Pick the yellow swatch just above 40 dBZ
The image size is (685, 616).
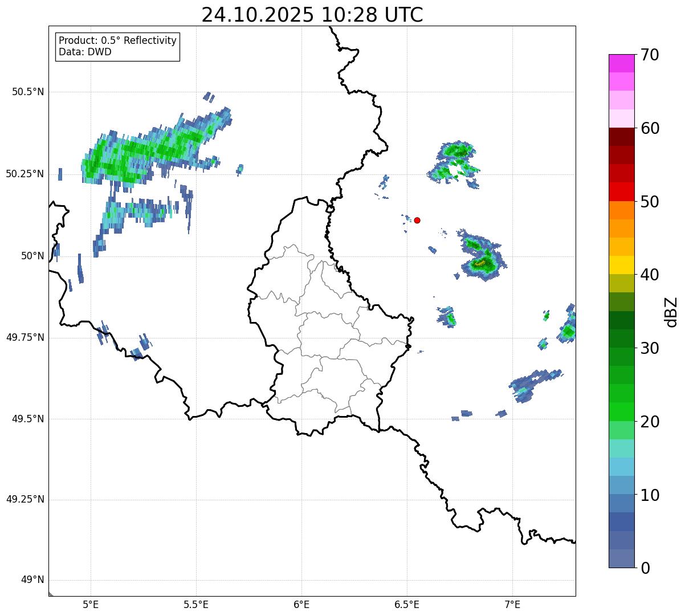[x=621, y=265]
